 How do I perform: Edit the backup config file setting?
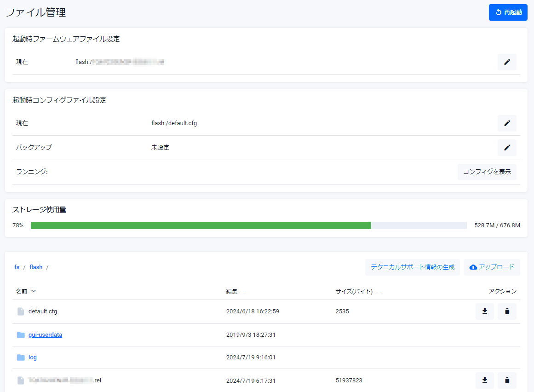pos(507,148)
